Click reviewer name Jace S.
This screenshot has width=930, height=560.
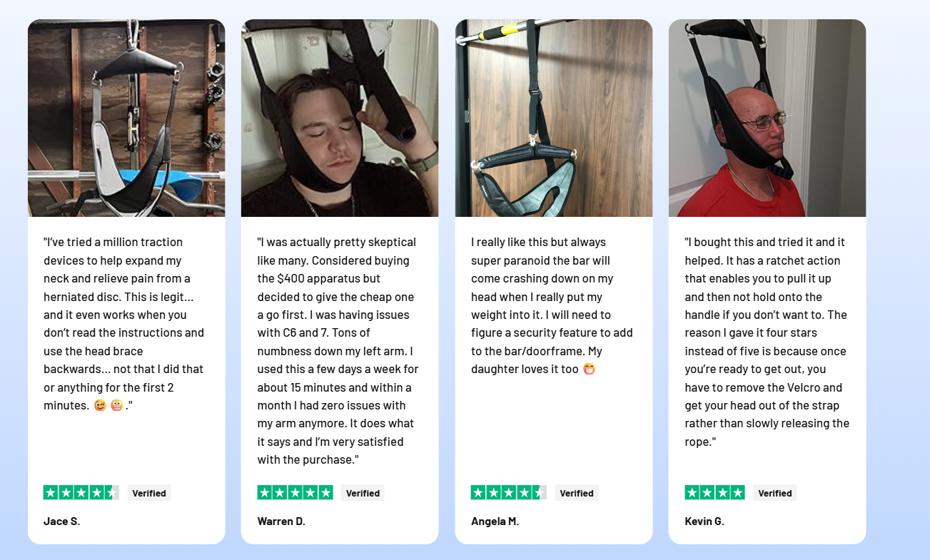click(x=62, y=521)
